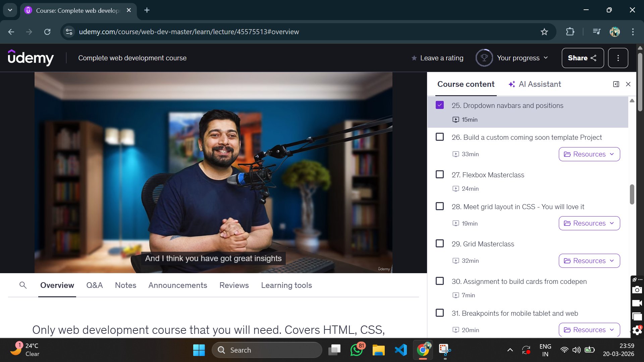Image resolution: width=644 pixels, height=362 pixels.
Task: Open Visual Studio Code from taskbar
Action: point(401,350)
